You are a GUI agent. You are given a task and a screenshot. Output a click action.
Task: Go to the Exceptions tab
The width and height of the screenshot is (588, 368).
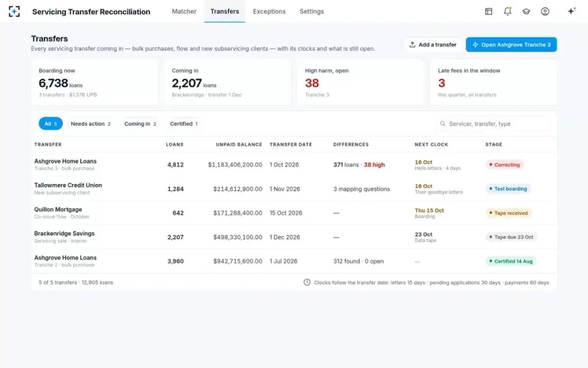(x=269, y=11)
